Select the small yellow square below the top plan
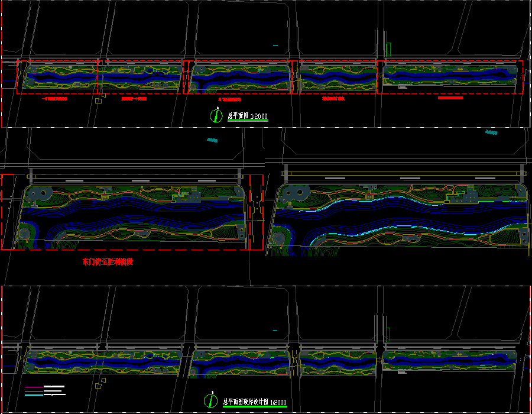The height and width of the screenshot is (414, 532). [x=104, y=95]
